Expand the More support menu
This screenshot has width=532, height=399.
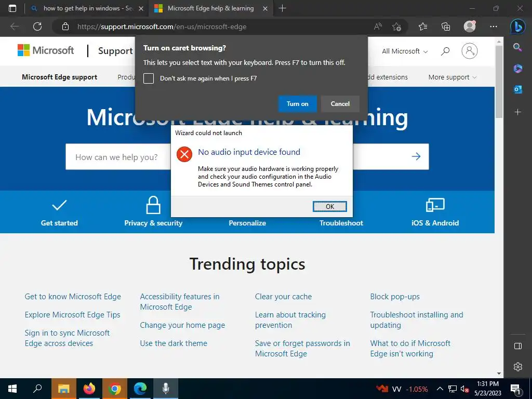coord(453,77)
